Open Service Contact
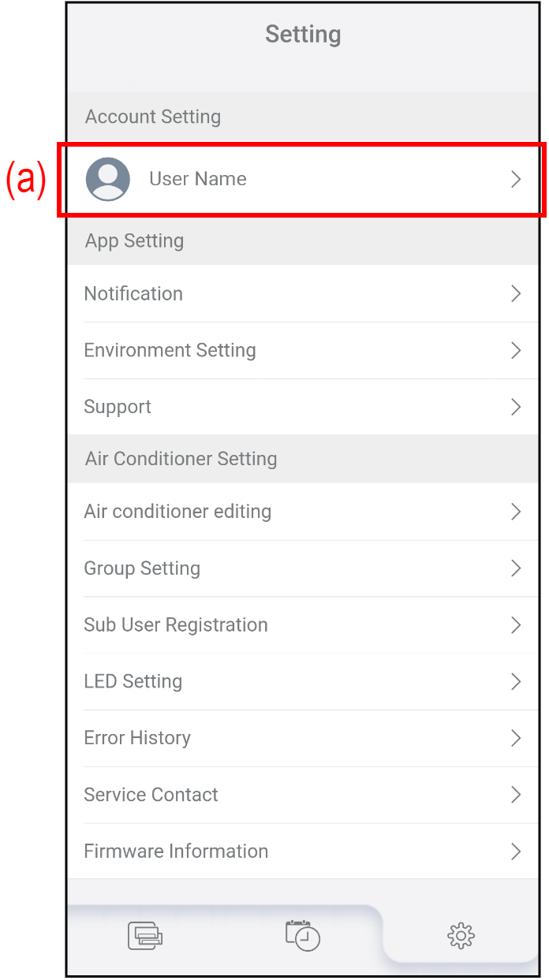 pyautogui.click(x=151, y=796)
